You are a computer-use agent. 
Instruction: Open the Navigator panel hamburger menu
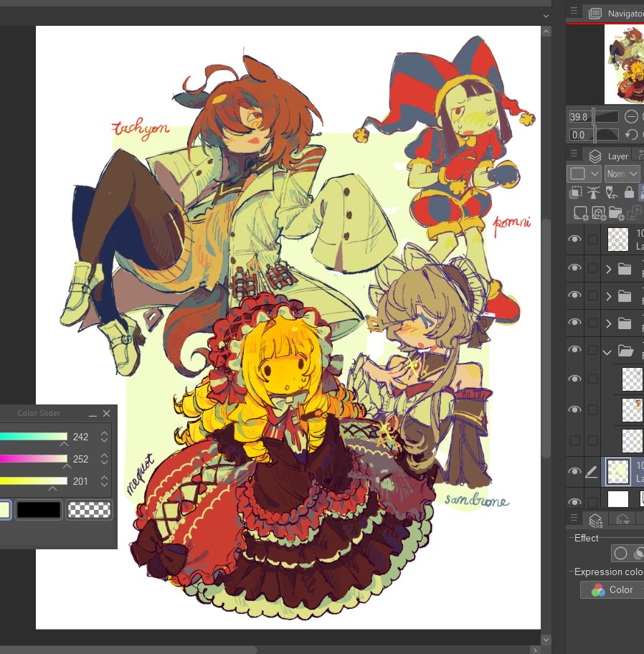coord(574,11)
